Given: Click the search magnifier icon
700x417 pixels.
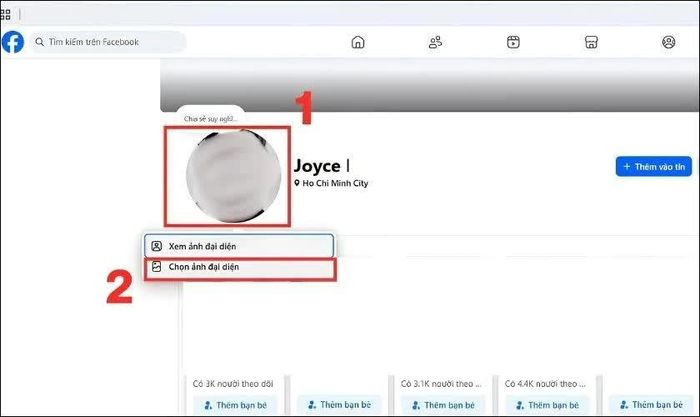Looking at the screenshot, I should pos(40,42).
